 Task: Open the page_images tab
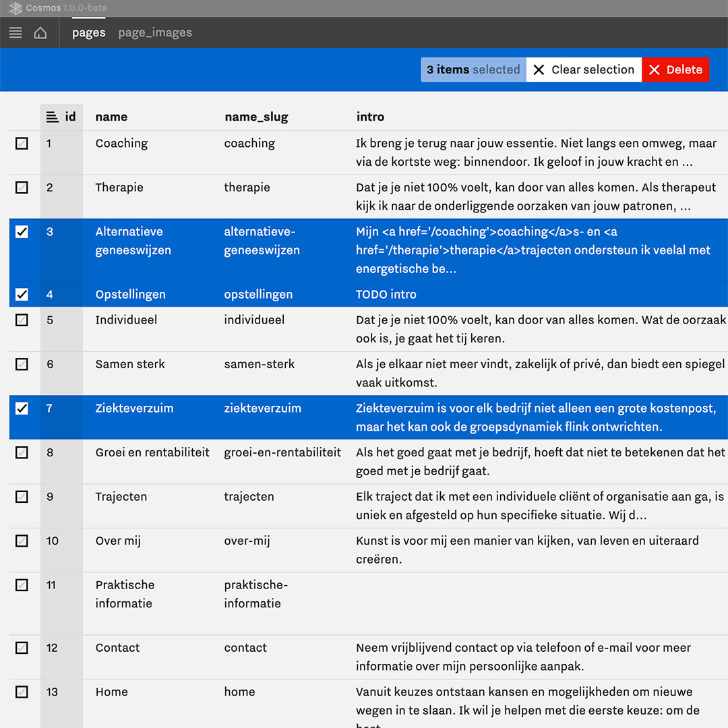[155, 32]
